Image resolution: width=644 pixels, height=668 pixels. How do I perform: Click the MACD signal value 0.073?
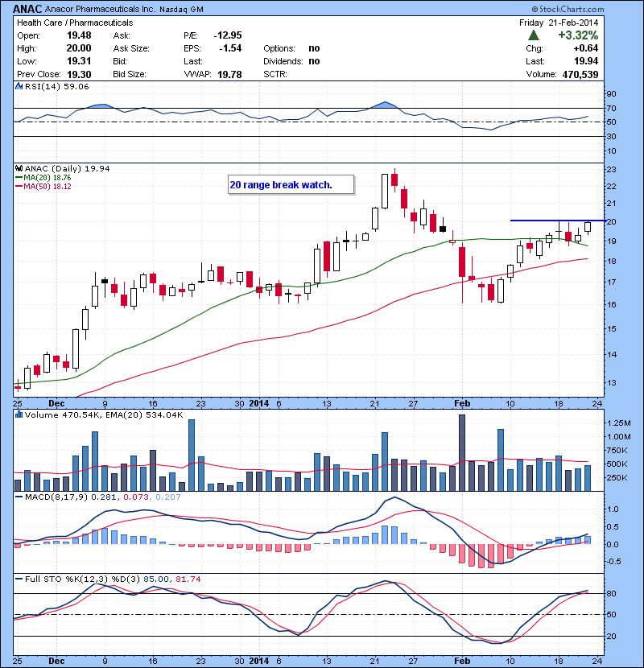click(x=136, y=497)
